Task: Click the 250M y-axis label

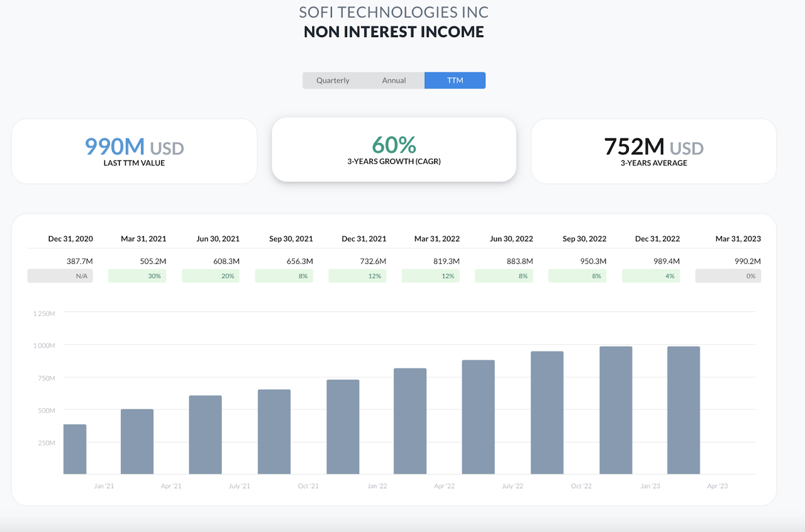Action: coord(46,443)
